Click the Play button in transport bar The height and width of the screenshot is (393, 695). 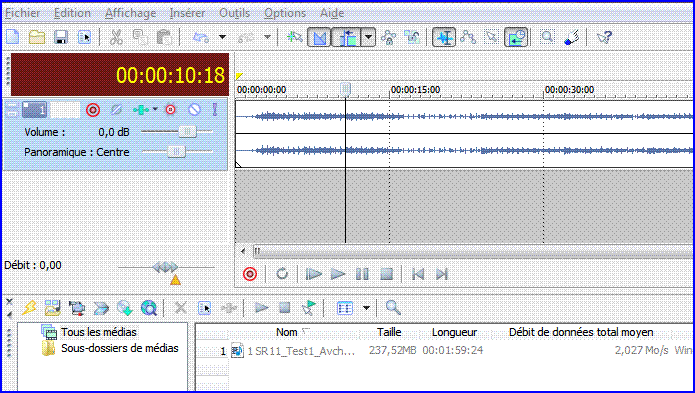point(338,274)
